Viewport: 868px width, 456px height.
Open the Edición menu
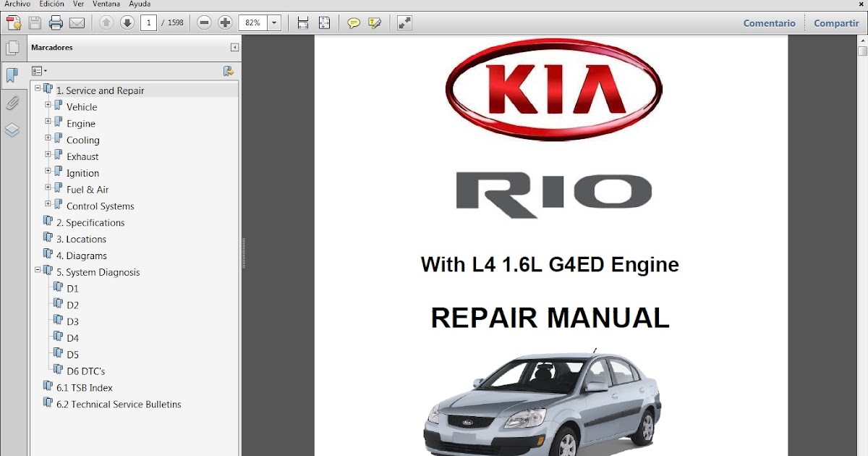51,4
